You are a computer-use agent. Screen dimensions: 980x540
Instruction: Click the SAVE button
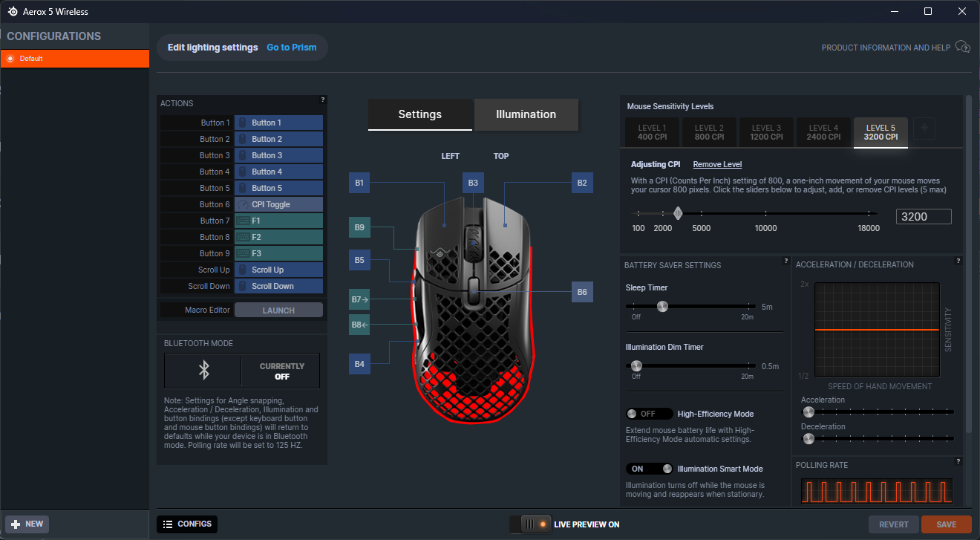tap(947, 524)
